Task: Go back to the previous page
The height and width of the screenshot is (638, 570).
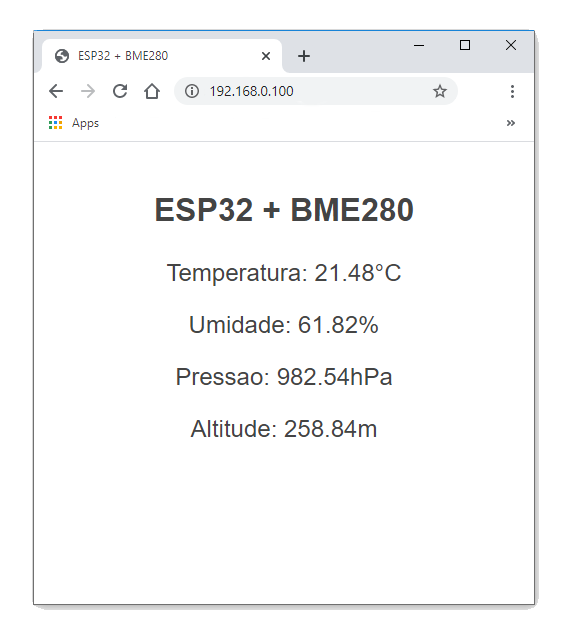Action: 56,91
